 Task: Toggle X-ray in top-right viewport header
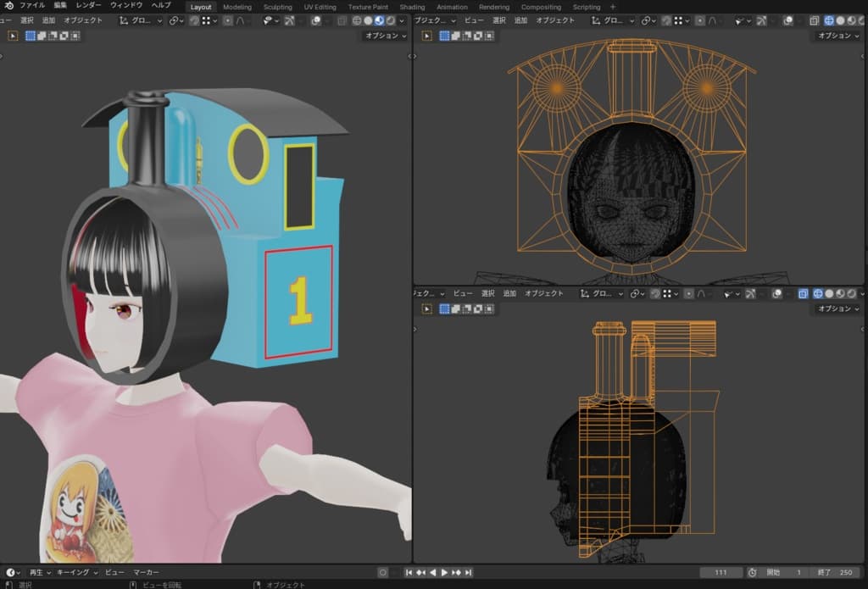coord(814,21)
